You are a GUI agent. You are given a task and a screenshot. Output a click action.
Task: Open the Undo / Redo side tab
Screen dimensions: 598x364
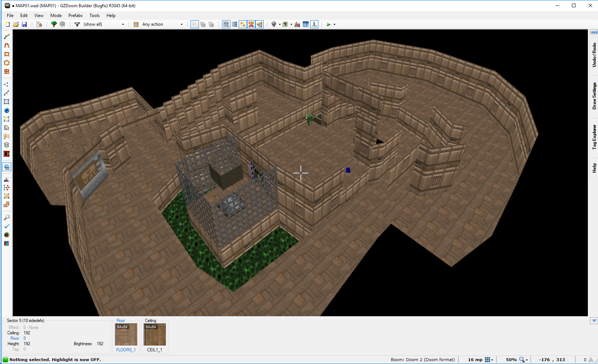[594, 55]
